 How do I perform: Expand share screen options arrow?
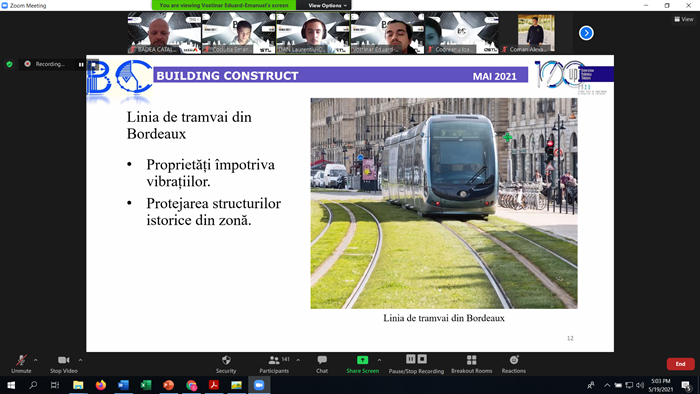tap(379, 360)
